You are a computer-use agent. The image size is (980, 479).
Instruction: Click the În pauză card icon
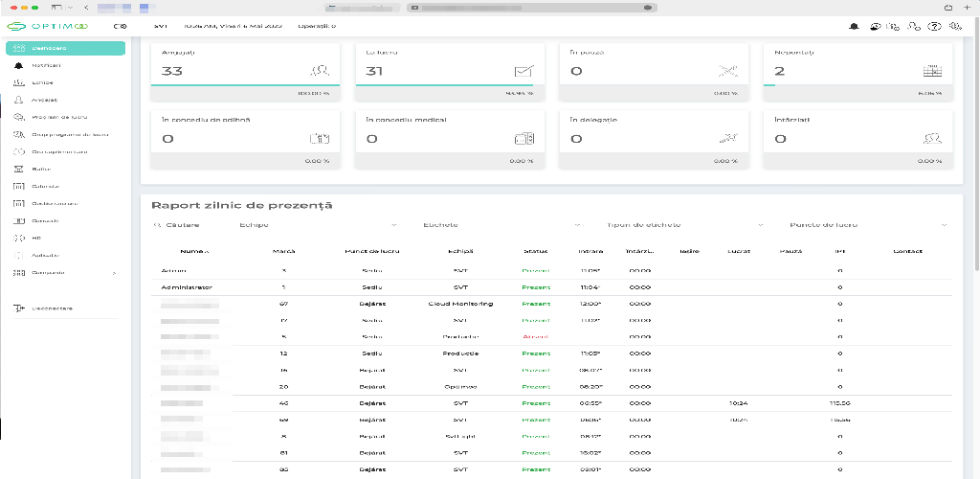[x=727, y=71]
